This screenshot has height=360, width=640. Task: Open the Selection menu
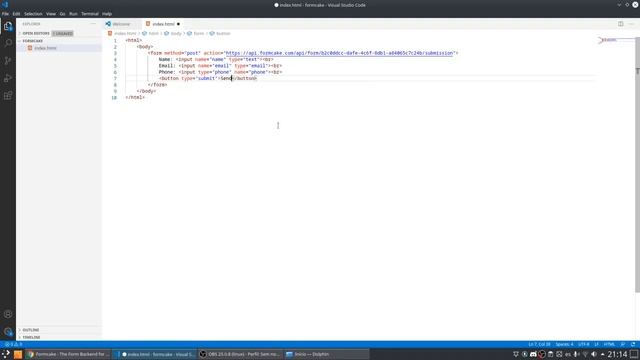coord(33,14)
